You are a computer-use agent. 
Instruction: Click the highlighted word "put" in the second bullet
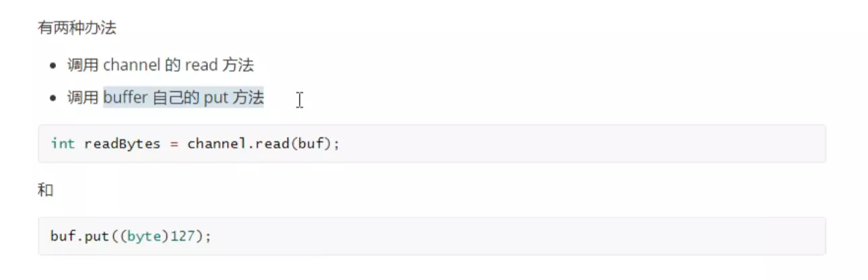click(215, 98)
